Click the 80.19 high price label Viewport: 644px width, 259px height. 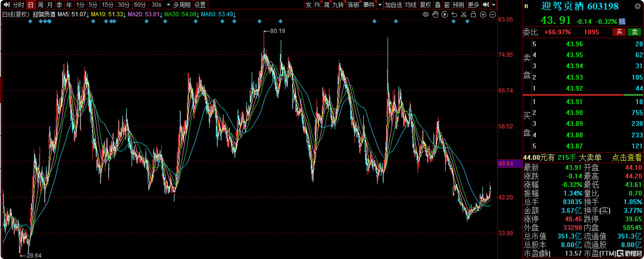(277, 31)
